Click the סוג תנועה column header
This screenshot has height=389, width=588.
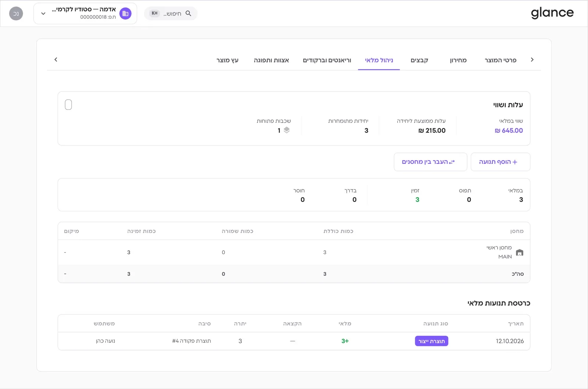click(x=435, y=324)
